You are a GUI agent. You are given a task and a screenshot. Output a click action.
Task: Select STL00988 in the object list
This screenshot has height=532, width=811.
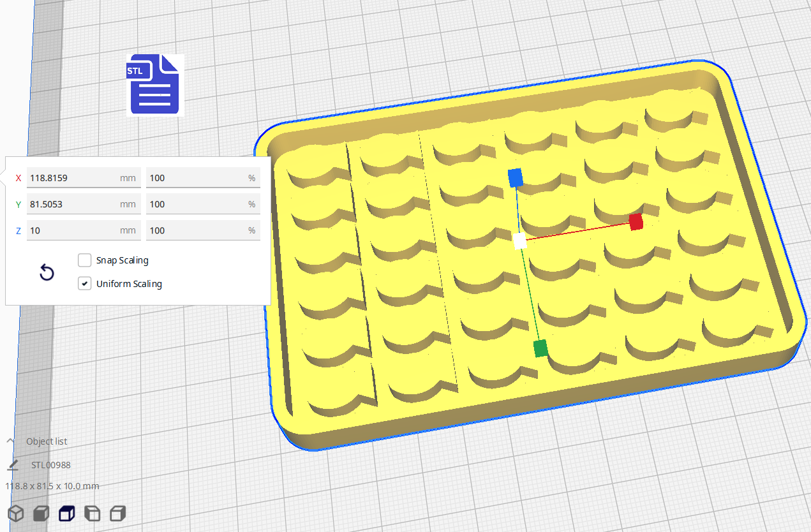(50, 464)
